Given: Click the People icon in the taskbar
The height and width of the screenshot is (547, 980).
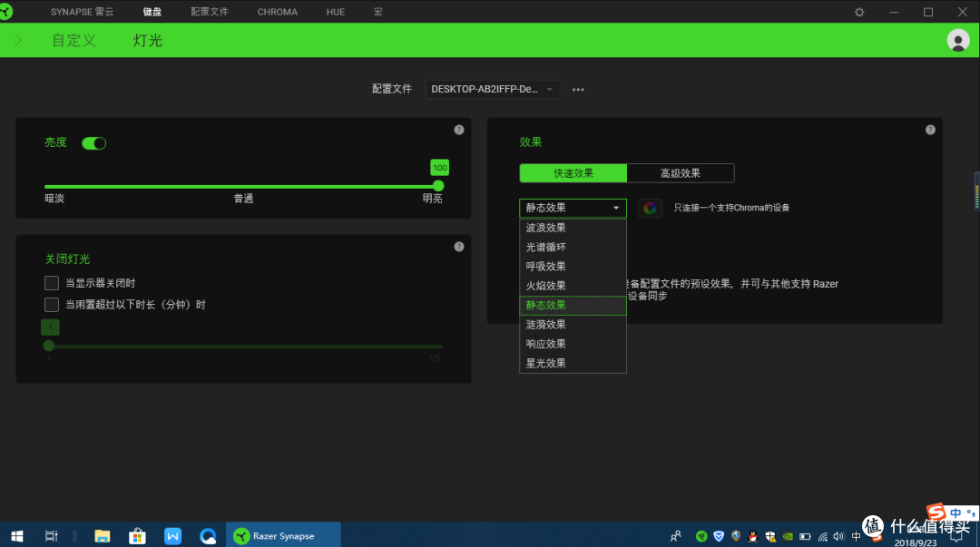Looking at the screenshot, I should click(676, 536).
